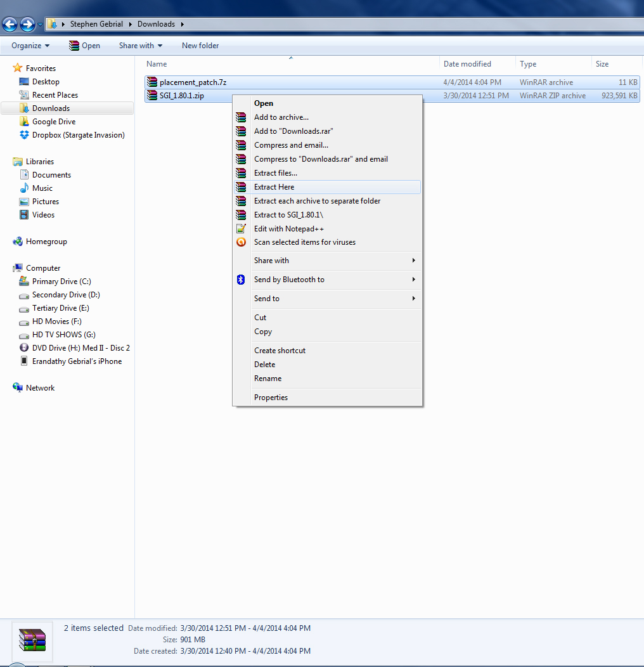Image resolution: width=644 pixels, height=667 pixels.
Task: Click the Back navigation arrow
Action: click(x=10, y=24)
